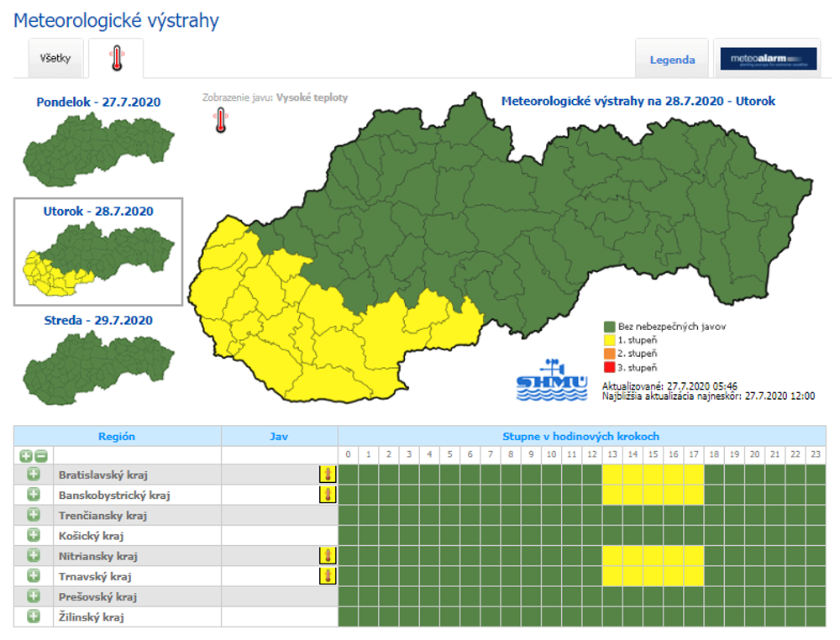Viewport: 840px width, 640px height.
Task: Expand the Žilinský kraj row
Action: click(x=34, y=616)
